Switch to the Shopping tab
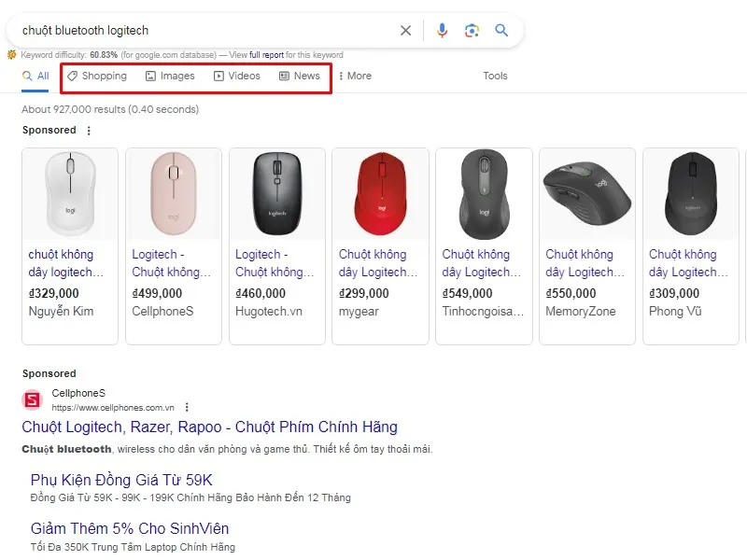747x560 pixels. click(x=97, y=76)
